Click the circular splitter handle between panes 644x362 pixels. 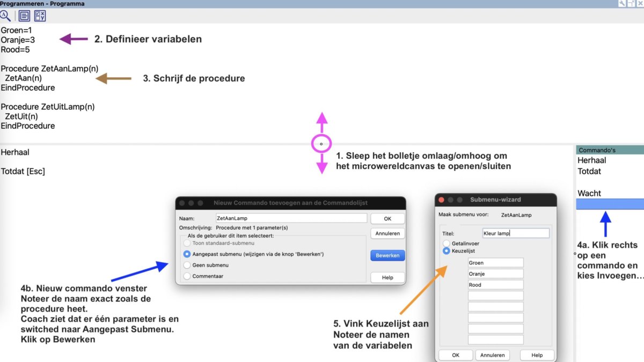(321, 144)
